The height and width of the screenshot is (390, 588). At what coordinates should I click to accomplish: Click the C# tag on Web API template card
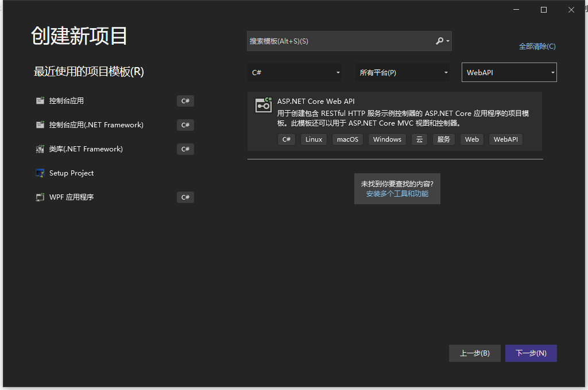[287, 139]
